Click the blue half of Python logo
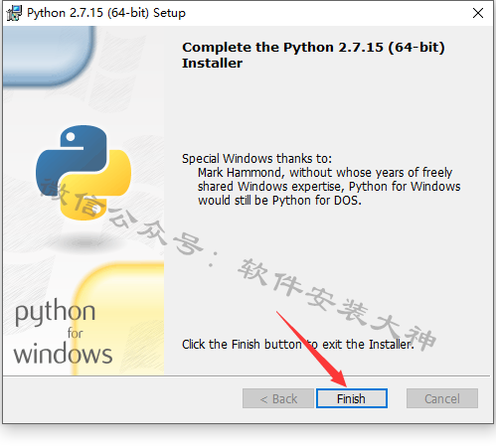This screenshot has width=496, height=448. pos(72,156)
